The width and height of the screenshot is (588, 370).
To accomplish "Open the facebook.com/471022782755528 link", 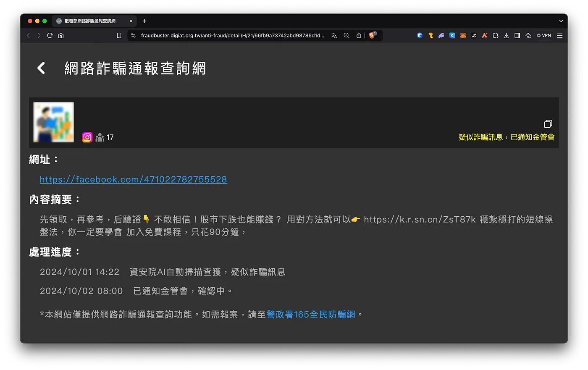I will [x=133, y=179].
